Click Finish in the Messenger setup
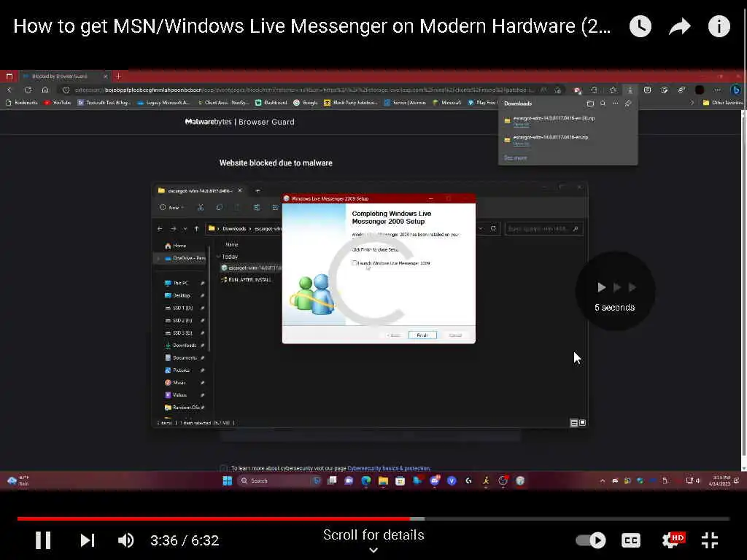 422,335
